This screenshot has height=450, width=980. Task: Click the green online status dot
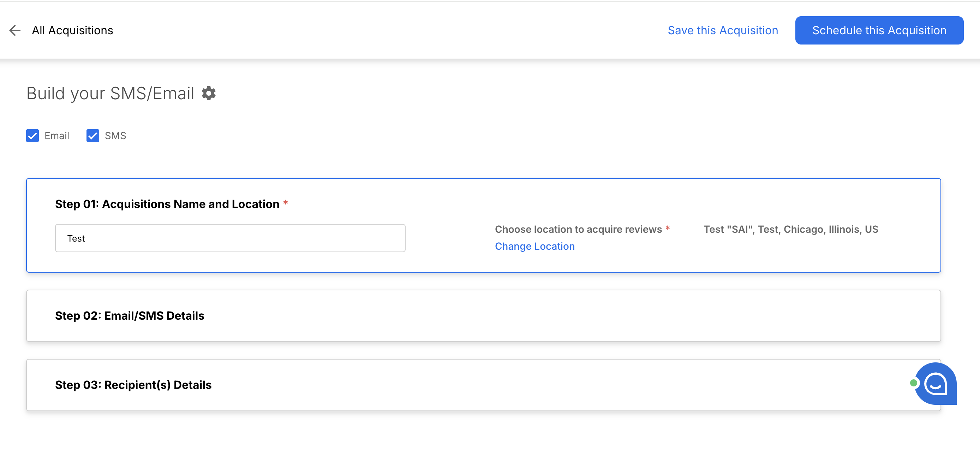point(913,383)
